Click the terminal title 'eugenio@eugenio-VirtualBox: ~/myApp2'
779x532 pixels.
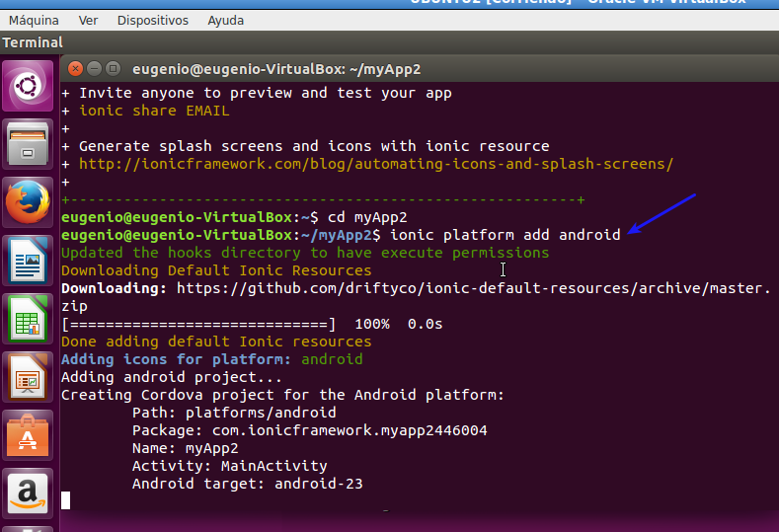276,69
